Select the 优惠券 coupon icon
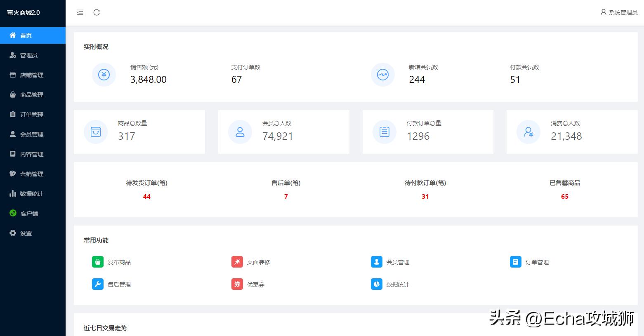Viewport: 644px width, 336px height. tap(237, 284)
